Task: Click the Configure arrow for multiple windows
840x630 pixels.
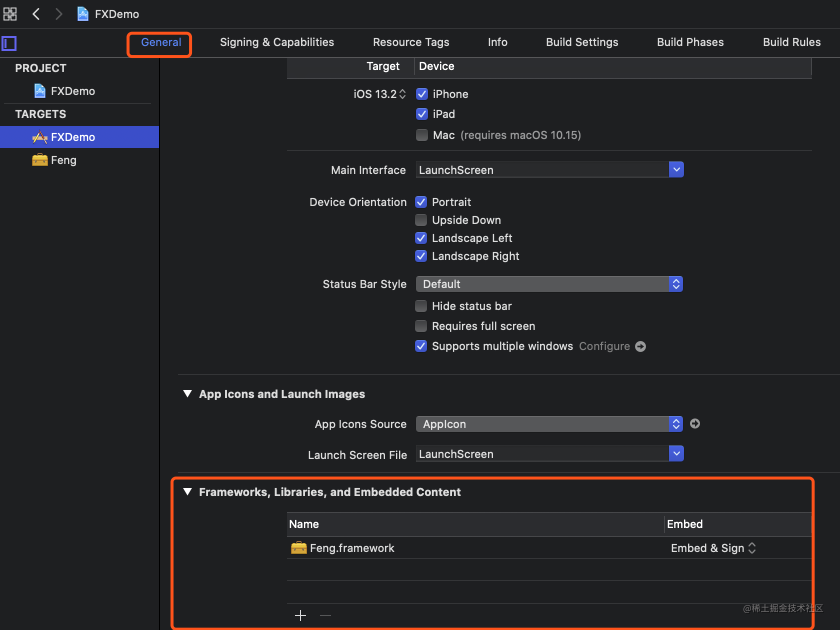Action: tap(640, 346)
